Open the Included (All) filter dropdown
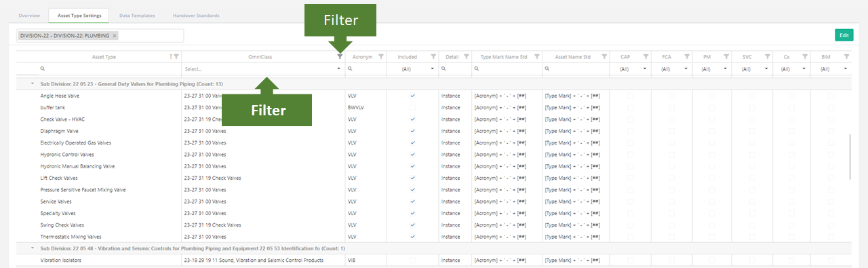The width and height of the screenshot is (868, 268). (x=412, y=69)
